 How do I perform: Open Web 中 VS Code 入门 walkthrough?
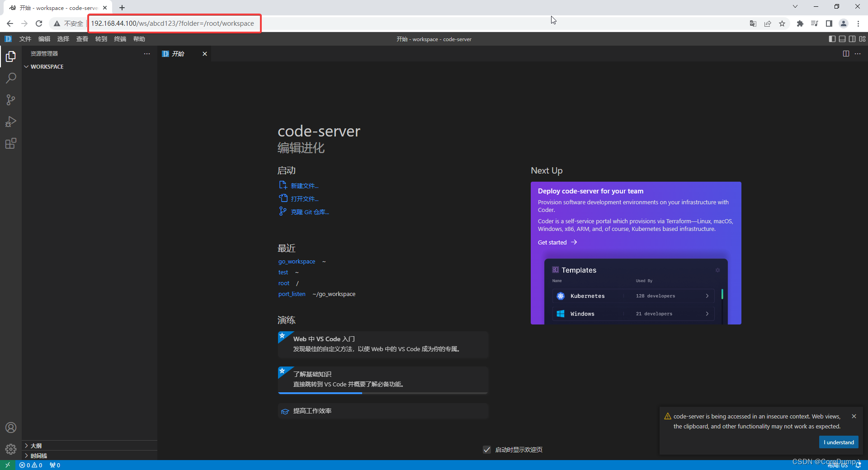tap(383, 344)
